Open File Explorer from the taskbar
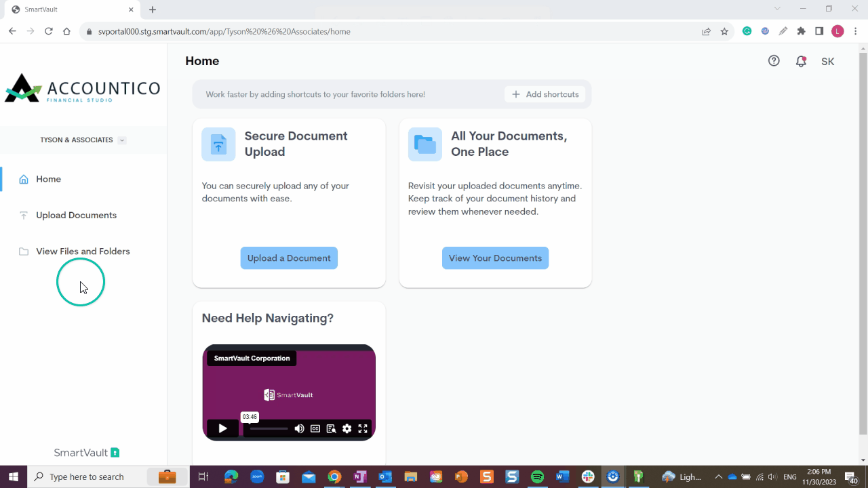The image size is (868, 488). point(410,477)
